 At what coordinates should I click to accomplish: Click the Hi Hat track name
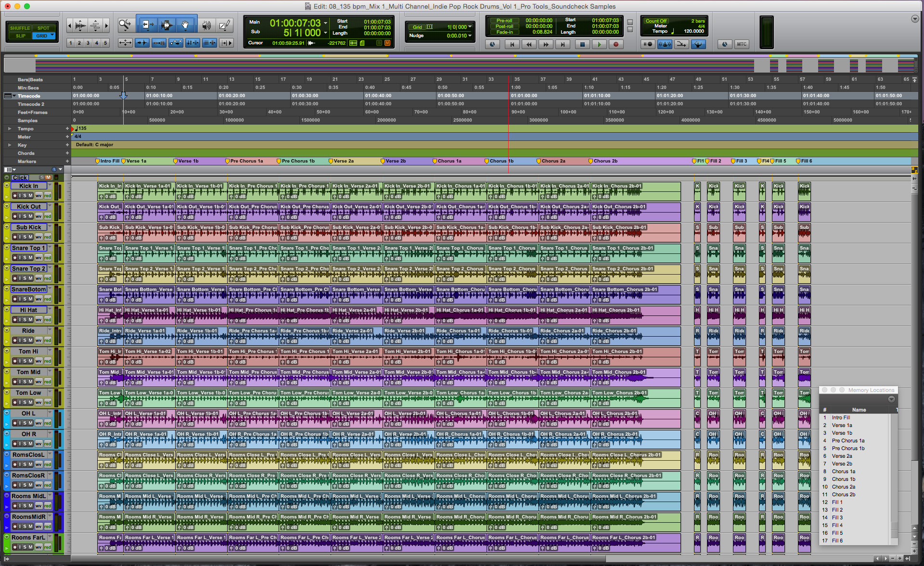point(28,310)
